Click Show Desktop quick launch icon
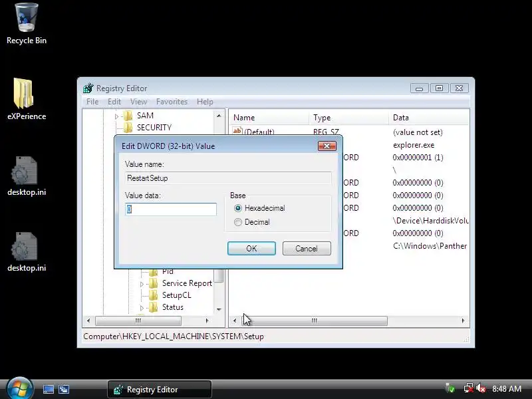Image resolution: width=532 pixels, height=399 pixels. [x=49, y=389]
